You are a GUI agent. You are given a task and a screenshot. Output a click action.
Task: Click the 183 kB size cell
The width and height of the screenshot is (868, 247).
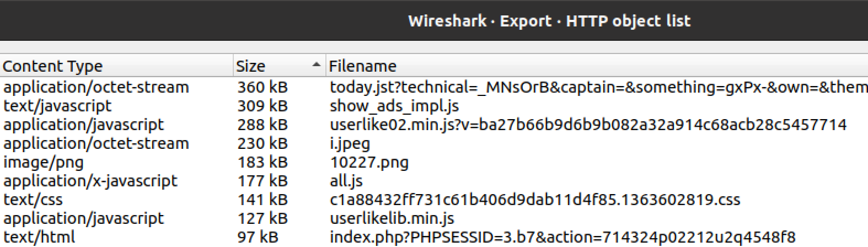(x=262, y=162)
